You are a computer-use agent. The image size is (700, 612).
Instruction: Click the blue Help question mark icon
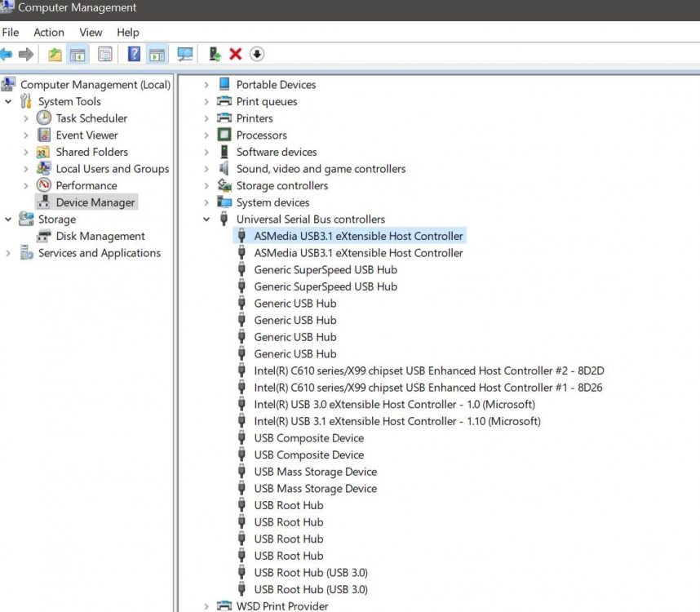(134, 55)
